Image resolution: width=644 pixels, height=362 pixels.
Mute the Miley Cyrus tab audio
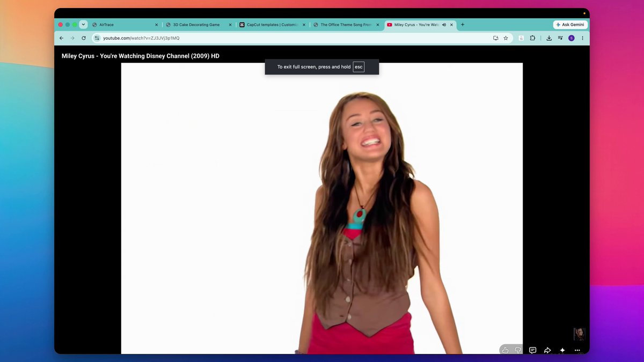(444, 25)
